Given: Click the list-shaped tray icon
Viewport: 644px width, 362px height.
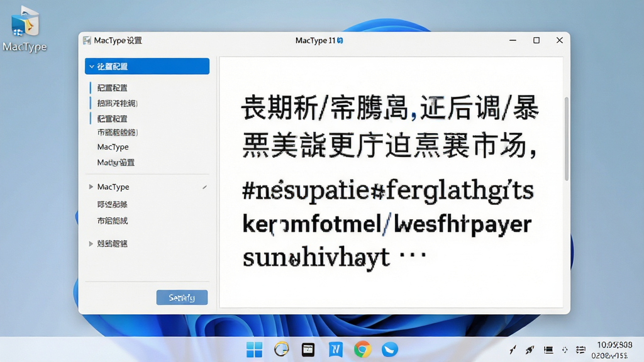Looking at the screenshot, I should [548, 349].
